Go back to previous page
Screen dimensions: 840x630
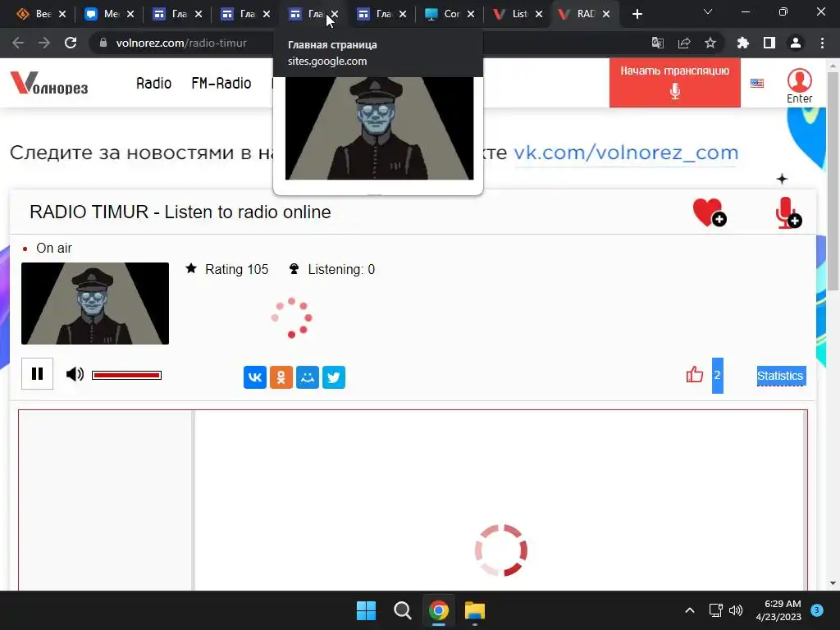tap(18, 43)
